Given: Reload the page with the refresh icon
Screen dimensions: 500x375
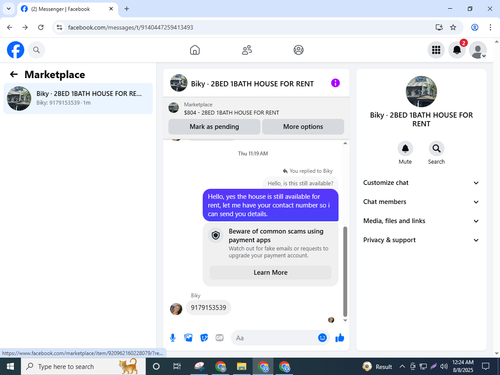Looking at the screenshot, I should click(x=41, y=27).
